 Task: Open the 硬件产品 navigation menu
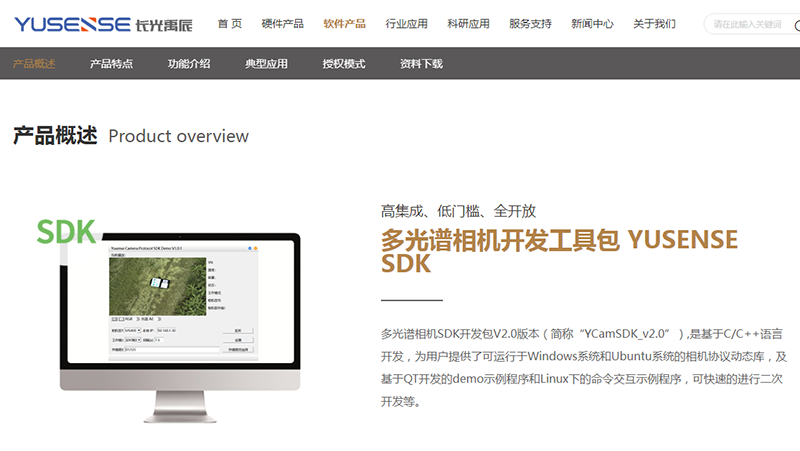coord(283,24)
